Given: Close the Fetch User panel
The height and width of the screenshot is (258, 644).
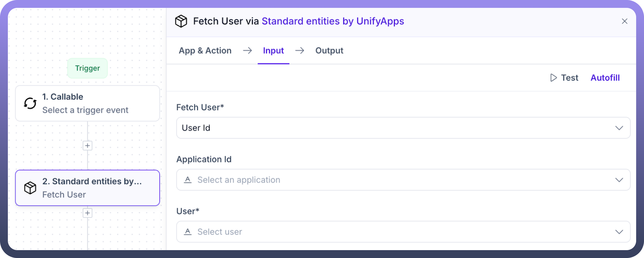Looking at the screenshot, I should pos(625,21).
